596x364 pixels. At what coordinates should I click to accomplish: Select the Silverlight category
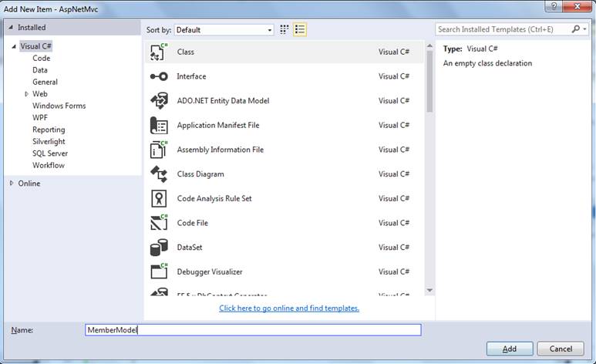[49, 142]
